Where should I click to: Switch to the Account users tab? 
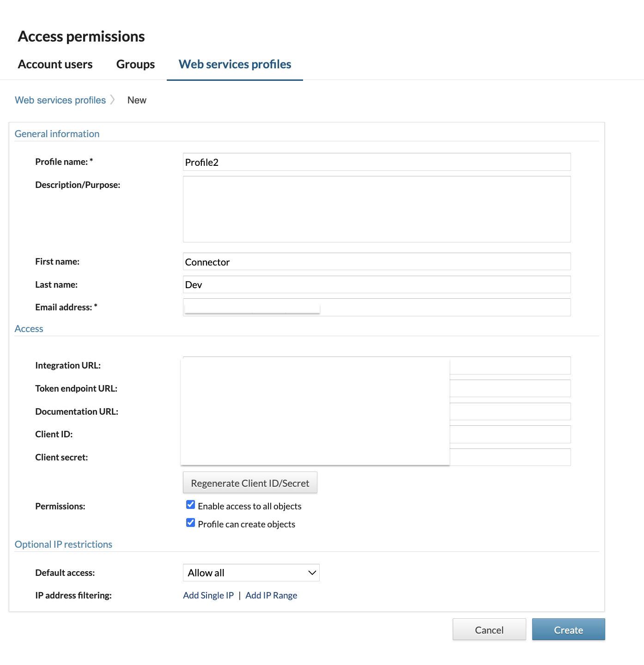coord(55,64)
